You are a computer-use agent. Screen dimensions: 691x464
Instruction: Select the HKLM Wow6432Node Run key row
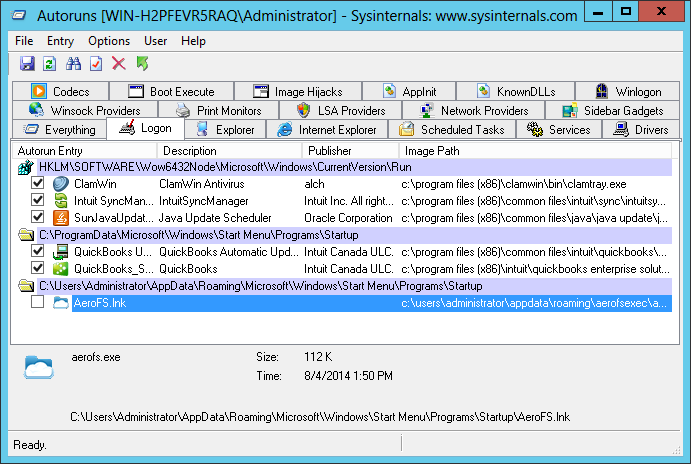[355, 167]
